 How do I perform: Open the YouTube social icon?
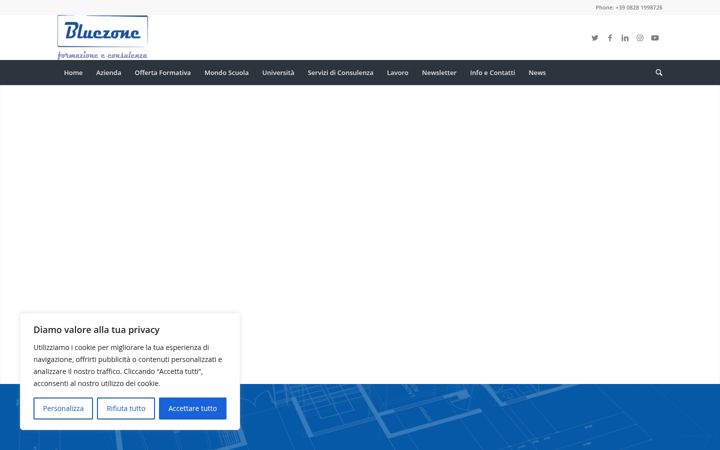coord(655,38)
